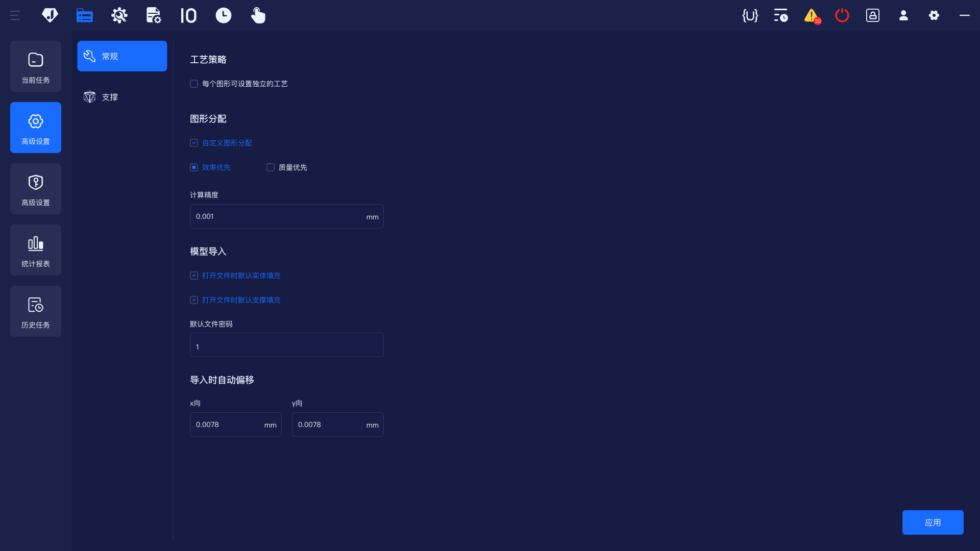
Task: Open the warning alerts icon with badge
Action: pyautogui.click(x=812, y=15)
